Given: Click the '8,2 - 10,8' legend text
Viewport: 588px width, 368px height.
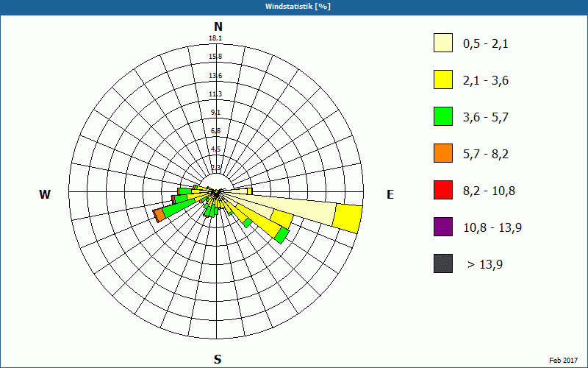Looking at the screenshot, I should pyautogui.click(x=489, y=191).
